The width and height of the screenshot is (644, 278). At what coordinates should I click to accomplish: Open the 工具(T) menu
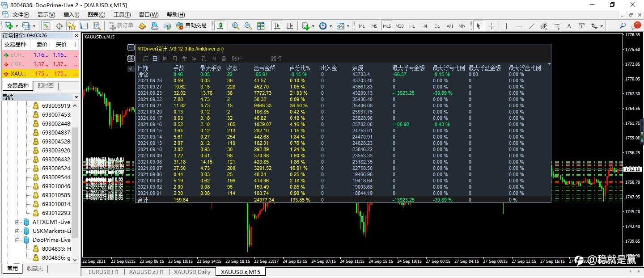click(x=122, y=15)
